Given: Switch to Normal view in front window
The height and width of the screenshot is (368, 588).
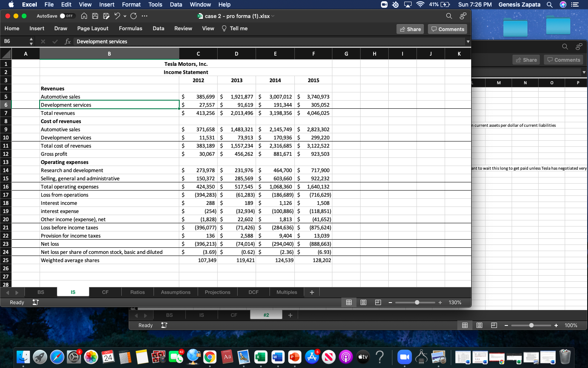Looking at the screenshot, I should (x=349, y=302).
